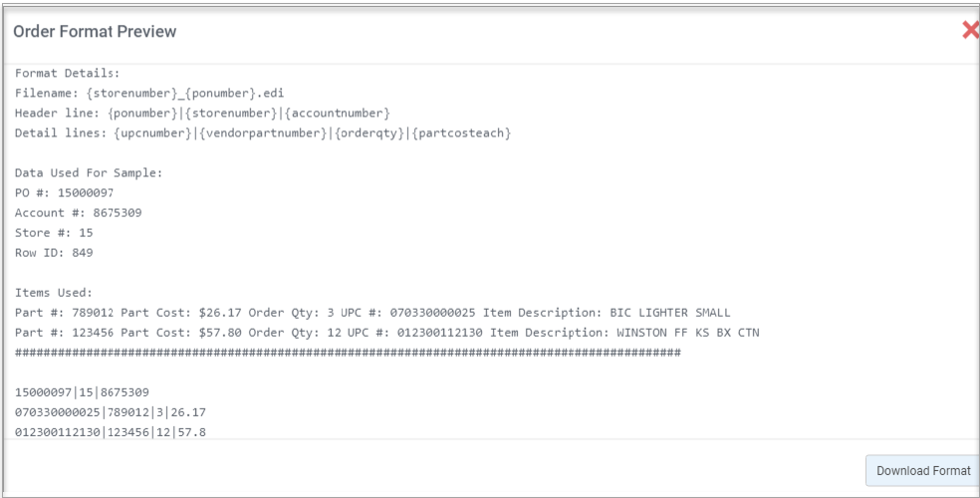Click the hash separator line
This screenshot has height=498, width=980.
pyautogui.click(x=349, y=353)
